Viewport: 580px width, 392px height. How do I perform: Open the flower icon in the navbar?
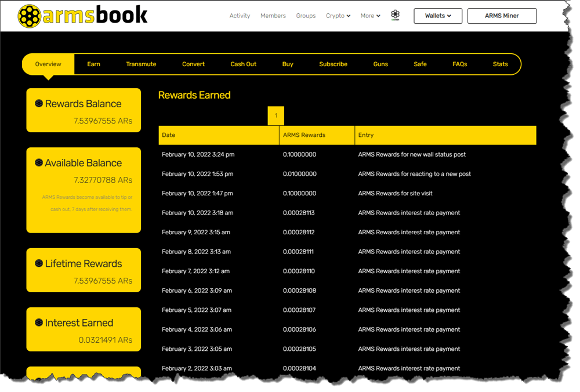[x=395, y=15]
